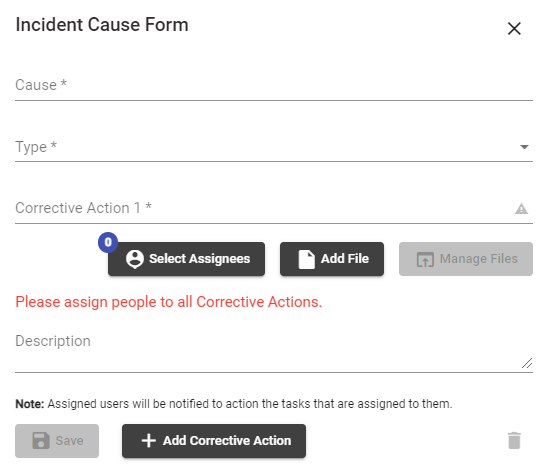The width and height of the screenshot is (541, 467).
Task: Click the blue assignee count badge
Action: point(108,242)
